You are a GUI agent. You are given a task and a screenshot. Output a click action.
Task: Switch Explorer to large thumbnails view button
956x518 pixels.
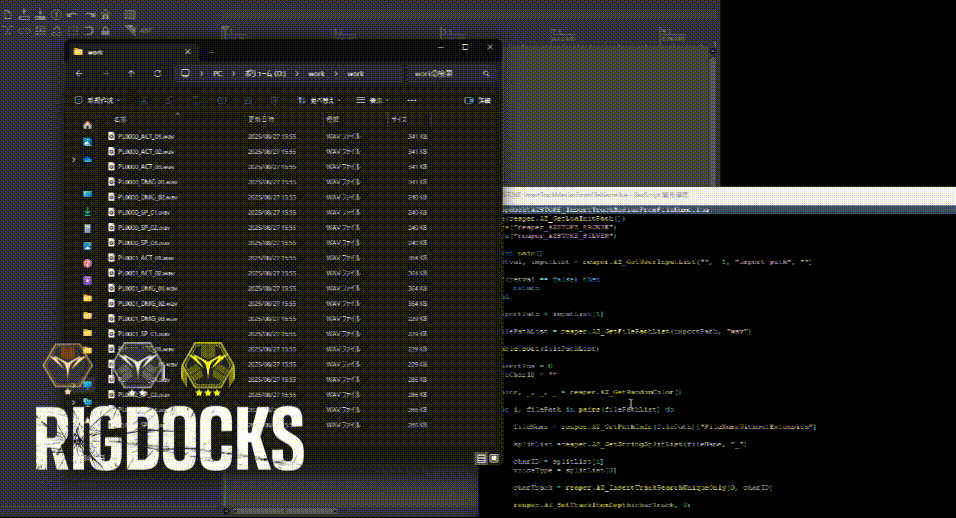click(x=494, y=458)
